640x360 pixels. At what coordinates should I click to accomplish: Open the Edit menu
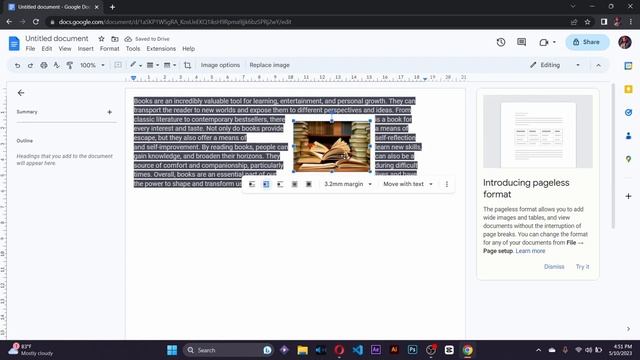(47, 49)
